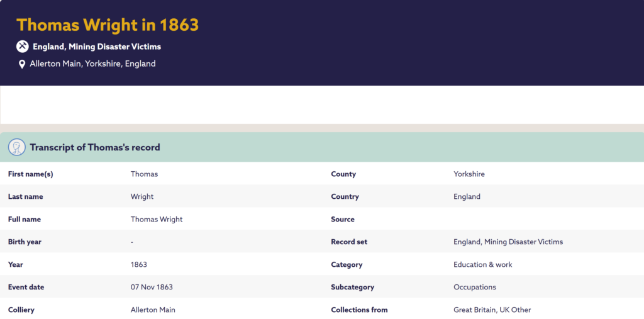Click the County value Yorkshire
The width and height of the screenshot is (644, 319).
click(469, 174)
